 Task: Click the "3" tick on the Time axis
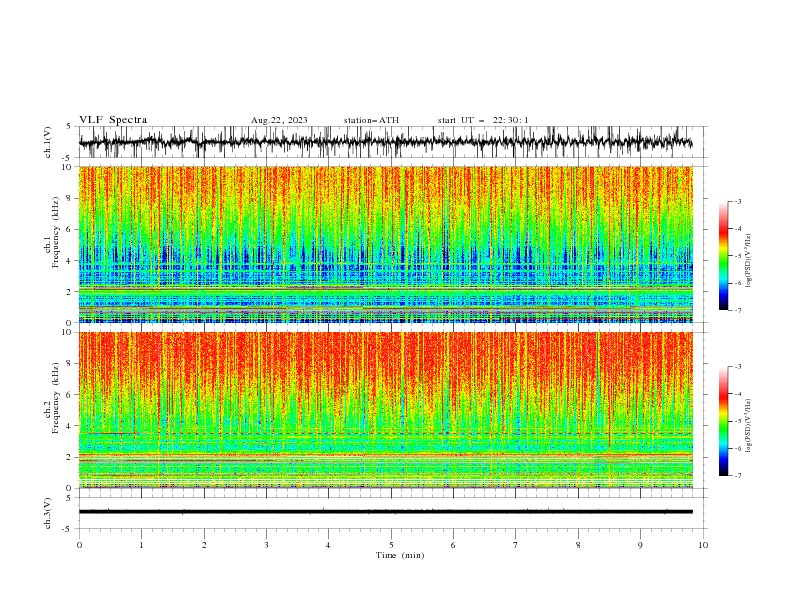click(266, 545)
